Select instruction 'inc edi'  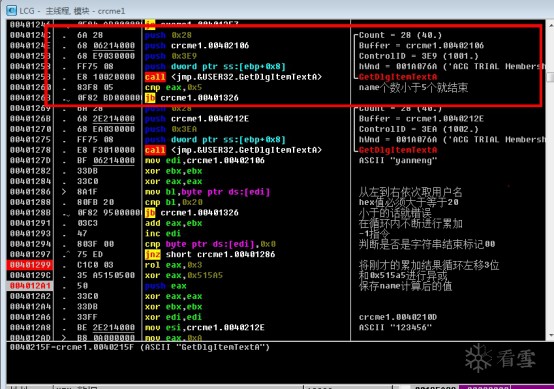(163, 234)
